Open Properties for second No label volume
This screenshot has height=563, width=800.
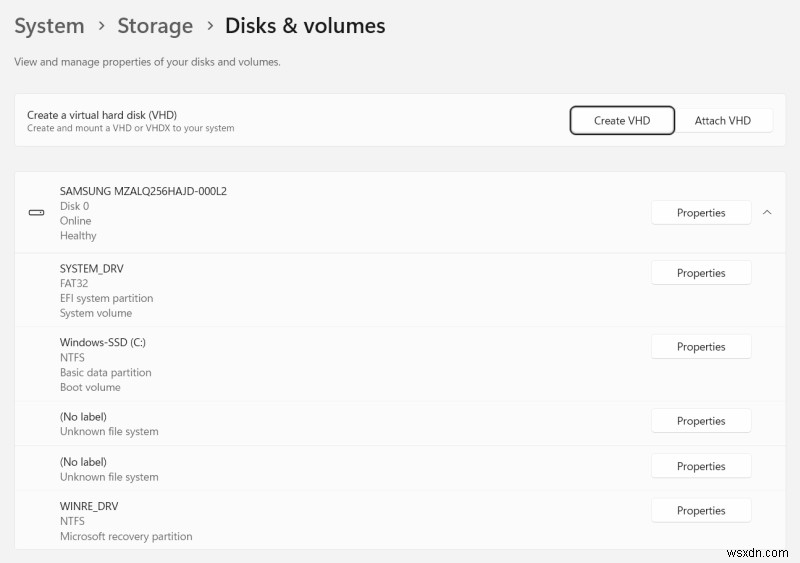[x=701, y=466]
